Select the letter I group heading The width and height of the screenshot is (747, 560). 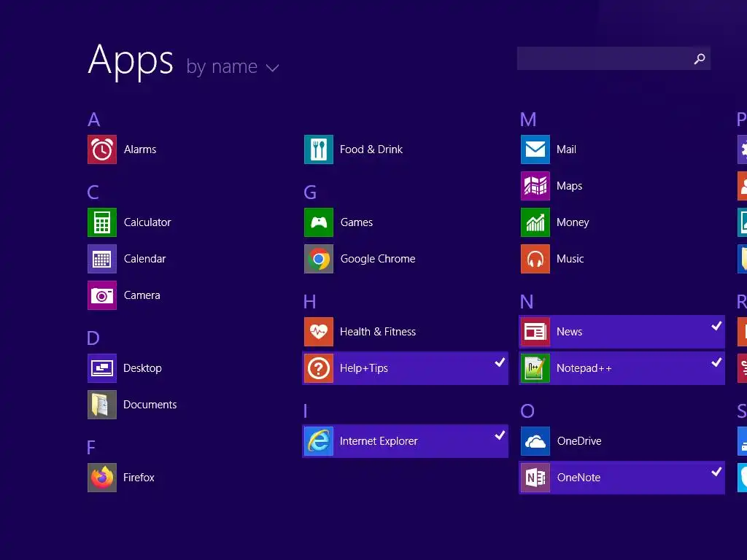coord(306,411)
